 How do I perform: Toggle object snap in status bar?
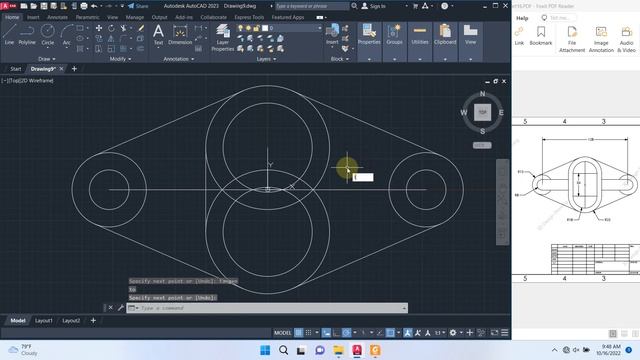390,333
